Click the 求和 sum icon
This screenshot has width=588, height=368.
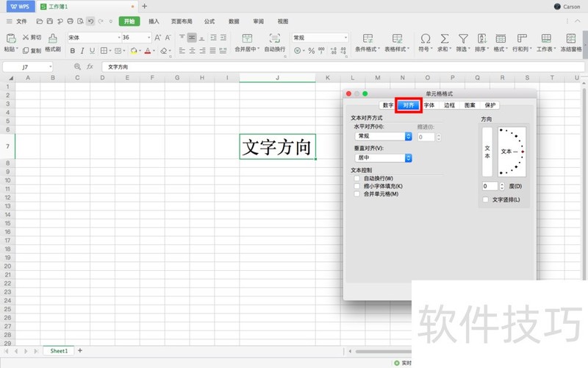pyautogui.click(x=445, y=38)
